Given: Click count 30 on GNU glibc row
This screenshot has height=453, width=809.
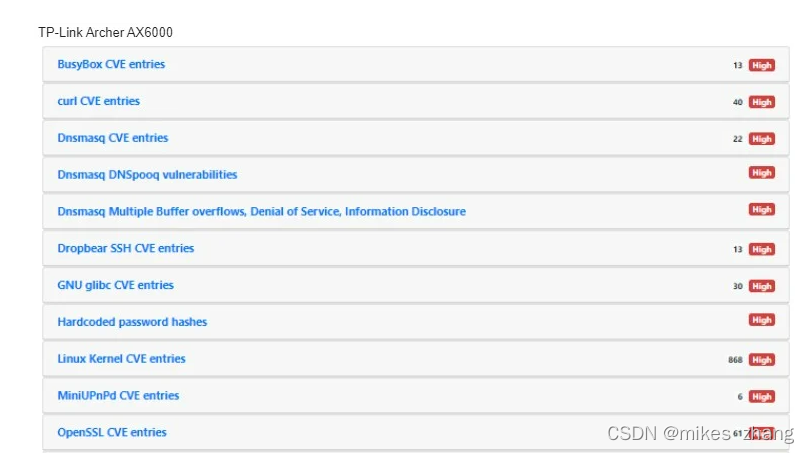Looking at the screenshot, I should 737,286.
